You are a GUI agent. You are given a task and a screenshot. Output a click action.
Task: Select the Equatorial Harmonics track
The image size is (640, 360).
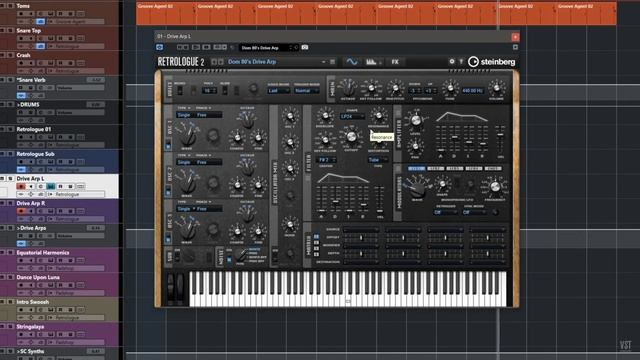coord(42,253)
